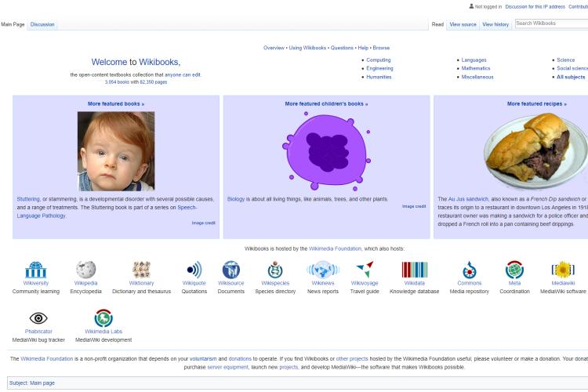Open the Computing subject link

[379, 60]
